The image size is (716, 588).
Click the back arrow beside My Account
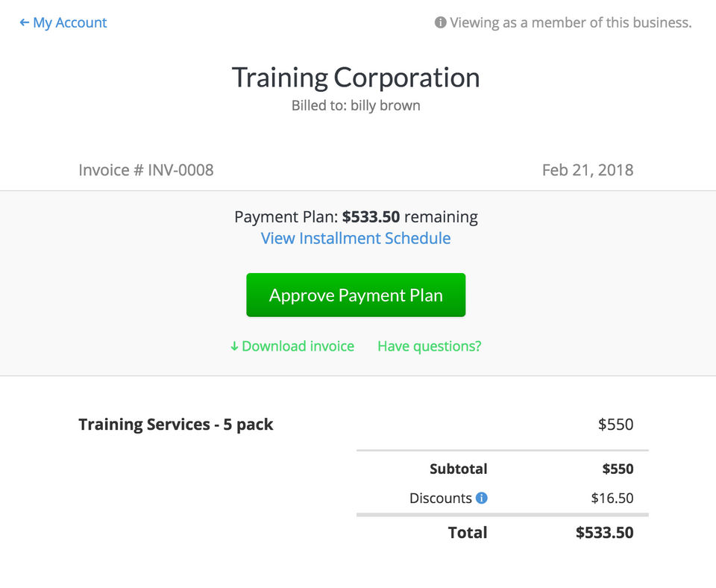(x=24, y=23)
